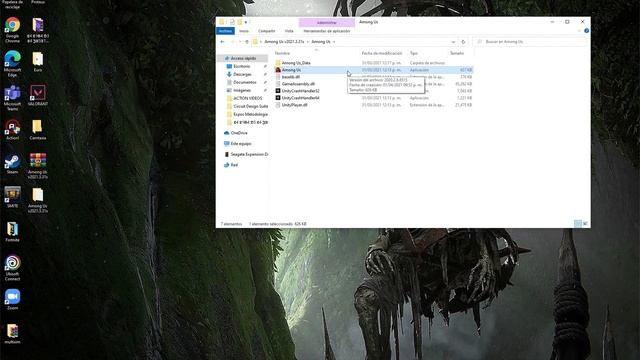
Task: Select UnityCrashHandler64 file
Action: tap(373, 98)
